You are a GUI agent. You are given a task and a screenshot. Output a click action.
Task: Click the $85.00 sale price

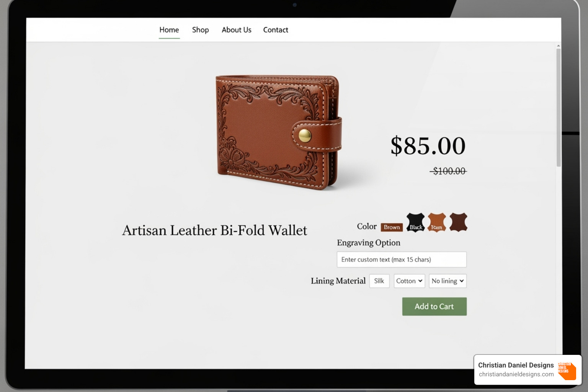(x=428, y=146)
